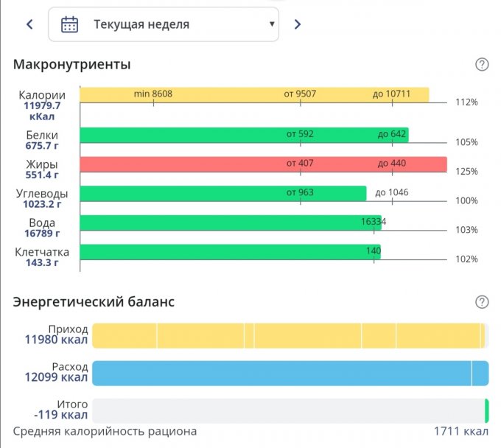
Task: Click the Макронутриенты section heading
Action: pyautogui.click(x=71, y=64)
